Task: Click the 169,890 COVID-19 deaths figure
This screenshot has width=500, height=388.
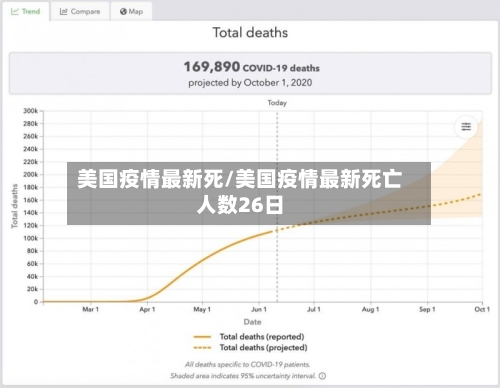Action: 252,67
